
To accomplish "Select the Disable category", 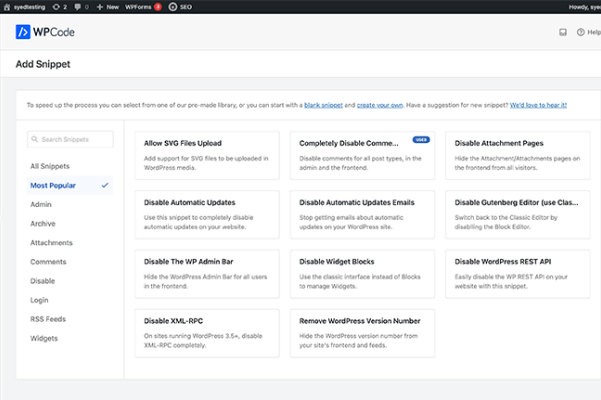I will 43,281.
